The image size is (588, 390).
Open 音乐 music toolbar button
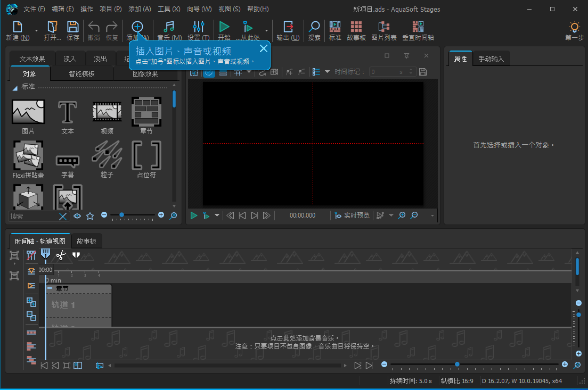coord(169,30)
